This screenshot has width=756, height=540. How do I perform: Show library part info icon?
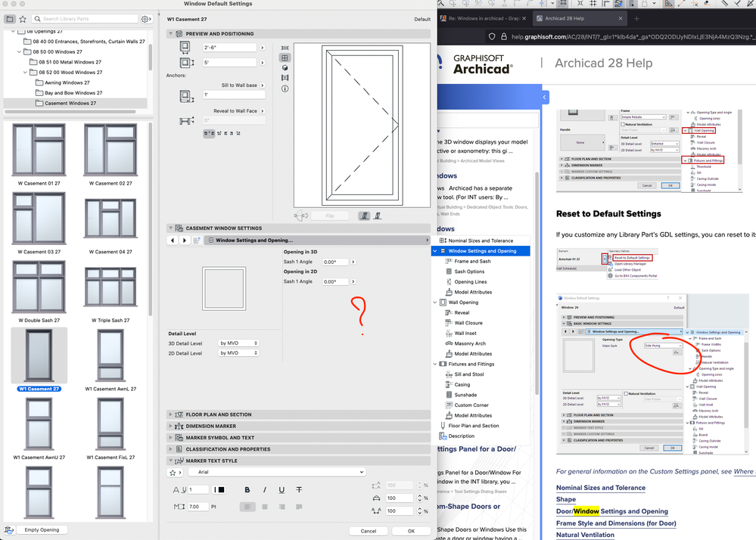pos(285,88)
